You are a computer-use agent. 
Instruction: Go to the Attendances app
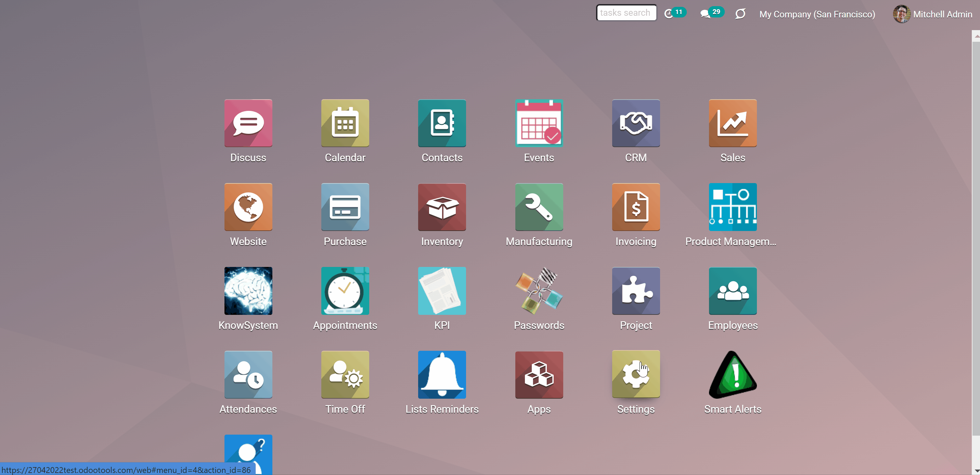(248, 374)
